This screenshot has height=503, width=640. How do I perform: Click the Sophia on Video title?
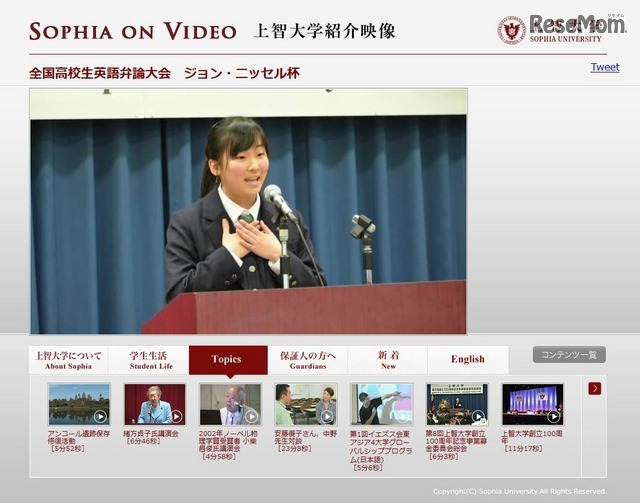click(133, 31)
